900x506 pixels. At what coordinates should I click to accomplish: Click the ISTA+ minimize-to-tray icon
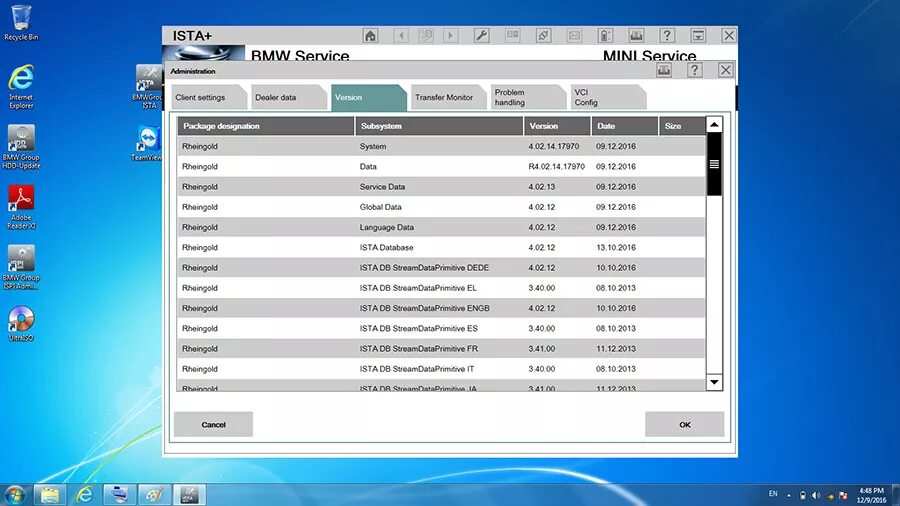click(698, 36)
